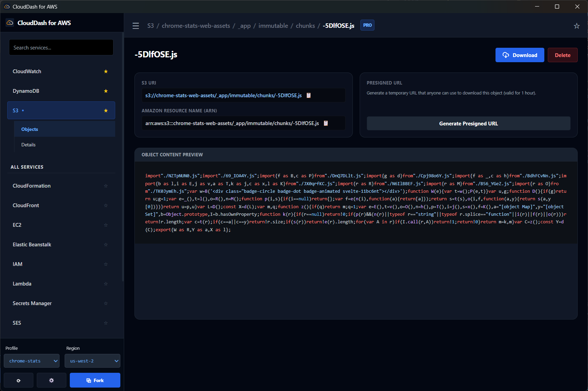Favorite this object with top-right star
This screenshot has height=391, width=588.
[577, 26]
